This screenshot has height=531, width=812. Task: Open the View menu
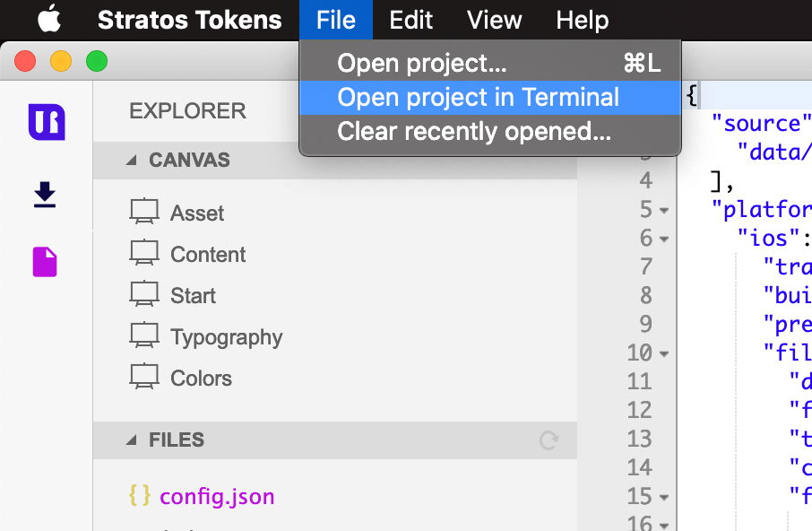point(494,21)
